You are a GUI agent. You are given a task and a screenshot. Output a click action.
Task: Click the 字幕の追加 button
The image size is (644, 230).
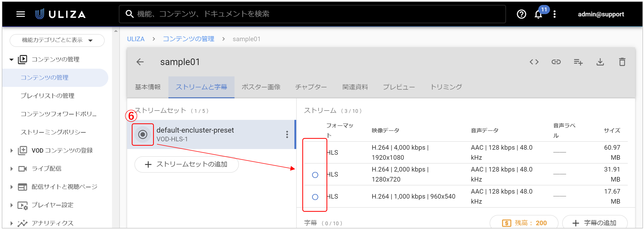(595, 223)
